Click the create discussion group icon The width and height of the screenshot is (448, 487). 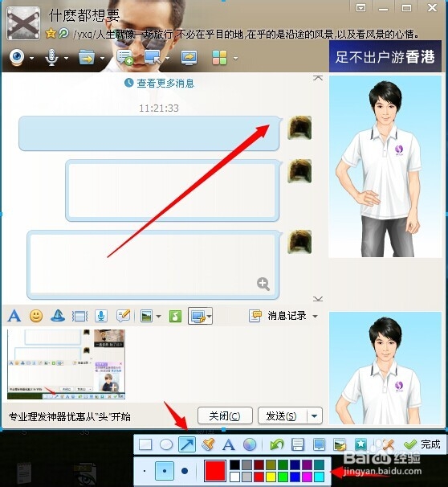[124, 57]
